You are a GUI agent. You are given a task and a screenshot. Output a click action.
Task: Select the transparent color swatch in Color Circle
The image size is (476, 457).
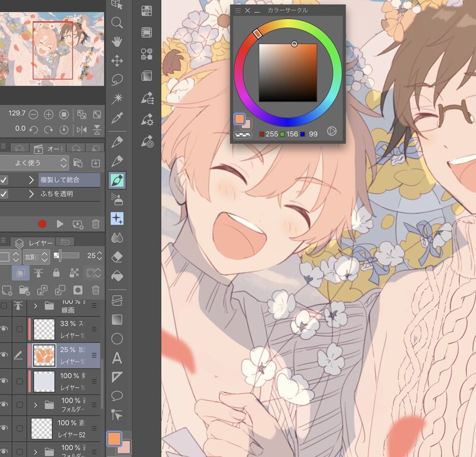(x=242, y=134)
